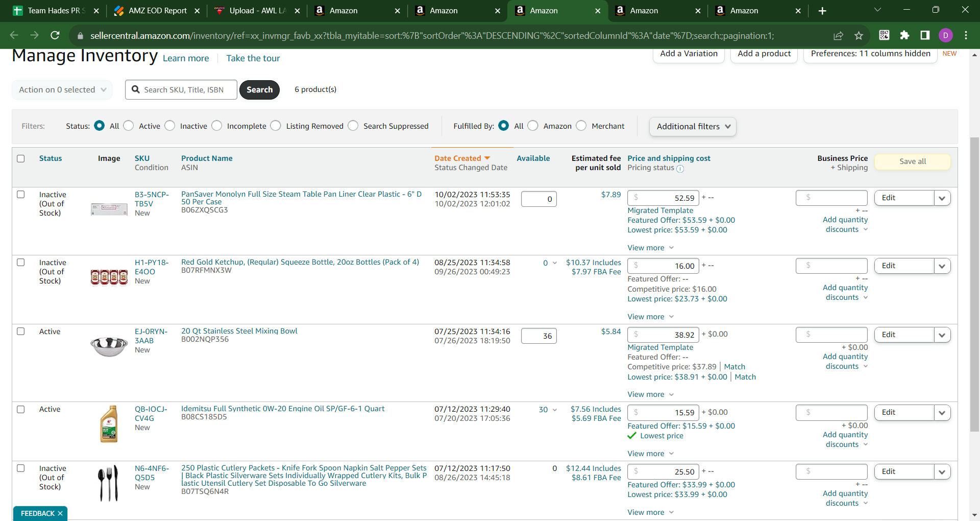Select the Search Suppressed status radio
The width and height of the screenshot is (980, 521).
(x=353, y=126)
